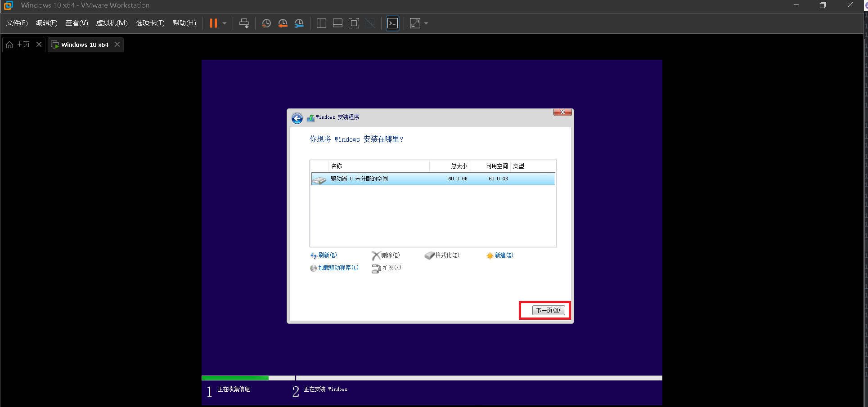Click the 删除(D) option
This screenshot has height=407, width=868.
pyautogui.click(x=386, y=255)
